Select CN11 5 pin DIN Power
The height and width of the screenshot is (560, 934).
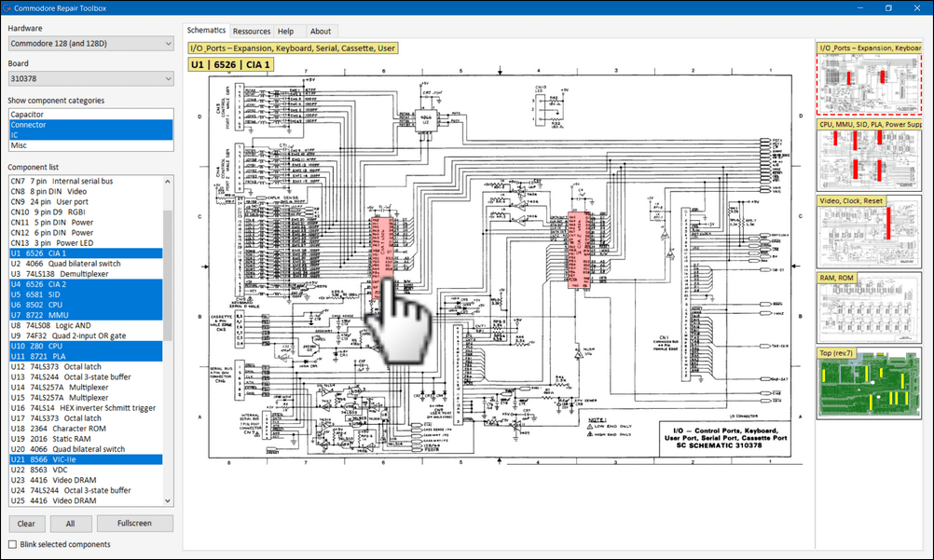(86, 222)
